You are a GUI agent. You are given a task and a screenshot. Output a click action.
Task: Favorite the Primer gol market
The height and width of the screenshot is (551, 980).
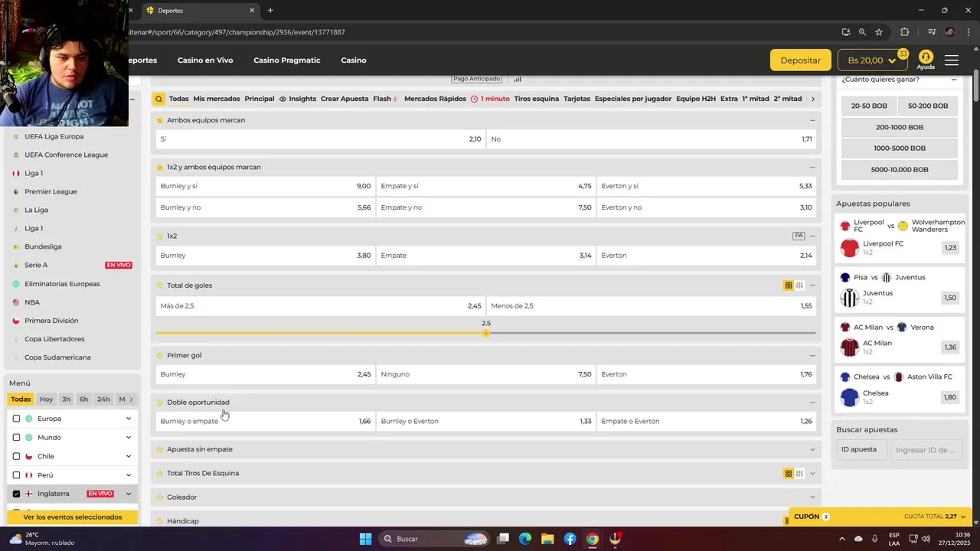(x=160, y=355)
